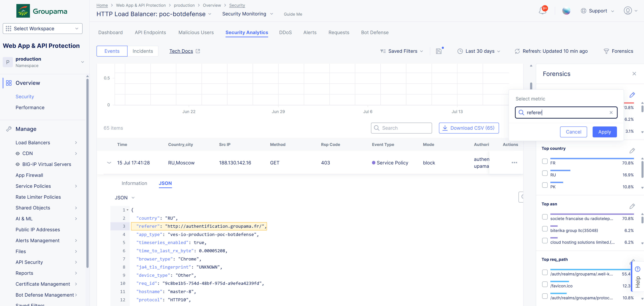Open Forensics via funnel icon
This screenshot has height=306, width=644.
(x=606, y=51)
